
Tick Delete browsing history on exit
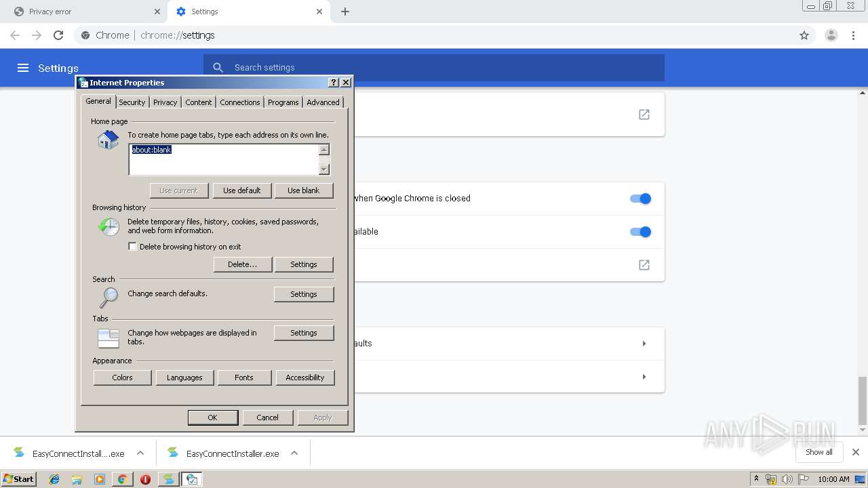pyautogui.click(x=132, y=247)
